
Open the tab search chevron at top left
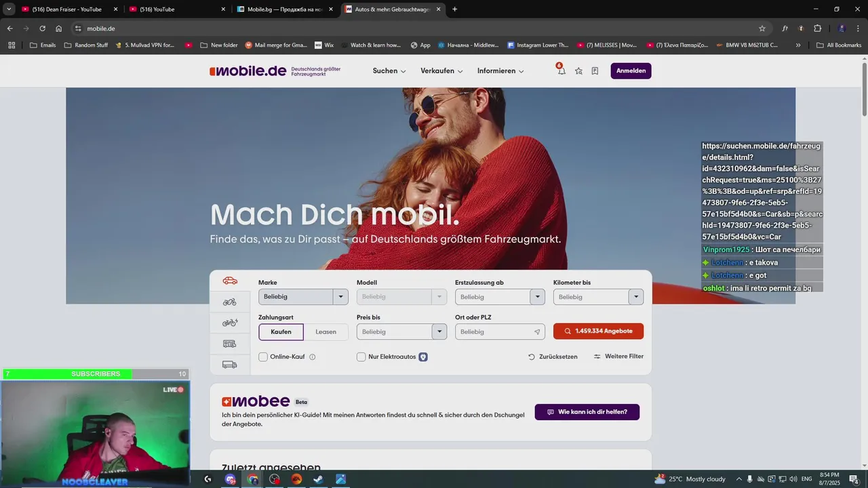pyautogui.click(x=9, y=9)
